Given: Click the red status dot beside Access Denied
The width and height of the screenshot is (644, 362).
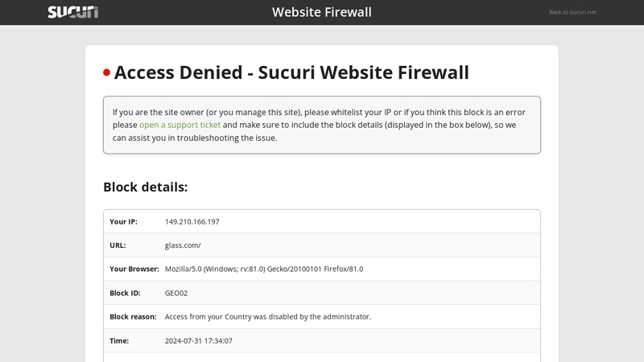Looking at the screenshot, I should click(107, 72).
